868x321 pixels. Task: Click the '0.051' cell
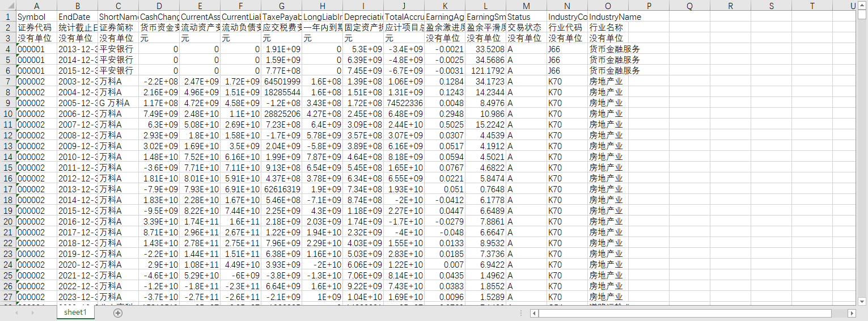pyautogui.click(x=444, y=189)
